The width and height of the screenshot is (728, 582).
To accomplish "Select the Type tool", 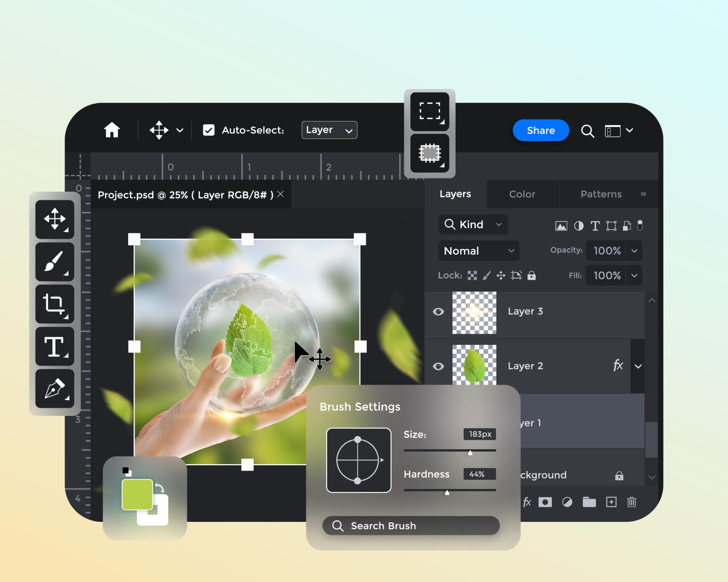I will coord(55,346).
